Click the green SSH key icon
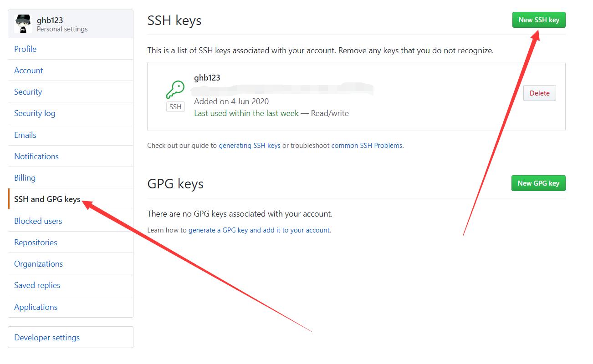The height and width of the screenshot is (364, 593). pos(175,90)
